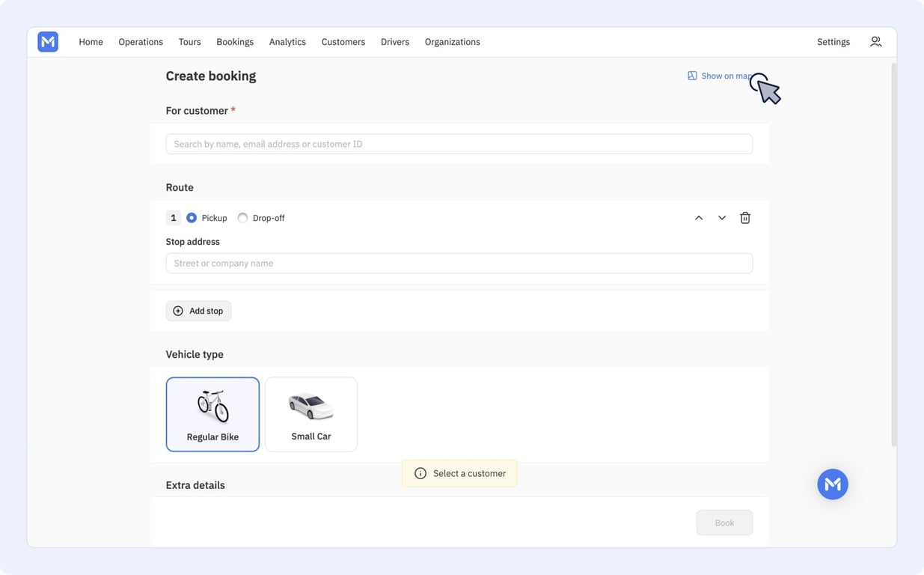Open the Bookings page

click(235, 42)
